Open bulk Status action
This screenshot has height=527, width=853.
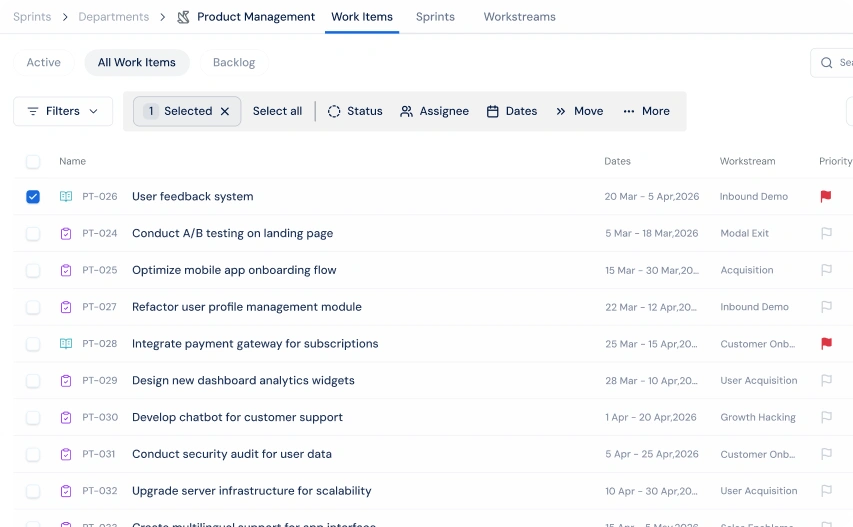[x=355, y=111]
